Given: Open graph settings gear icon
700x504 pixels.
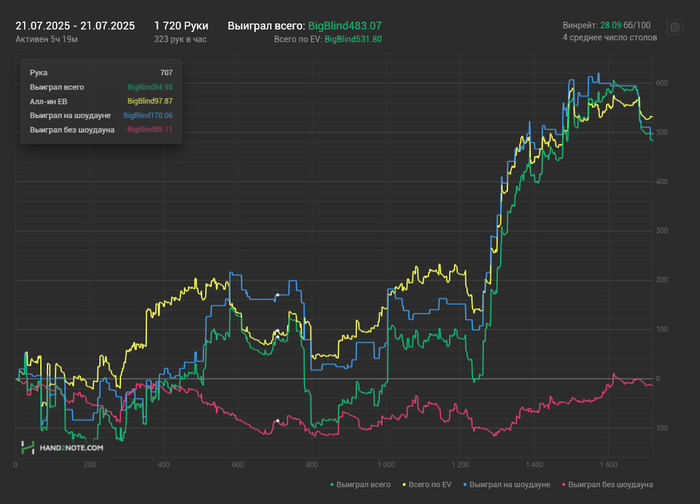Looking at the screenshot, I should click(x=675, y=28).
